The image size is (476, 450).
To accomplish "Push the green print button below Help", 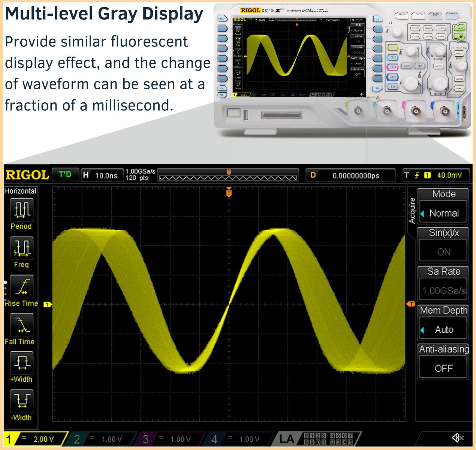I will (460, 37).
